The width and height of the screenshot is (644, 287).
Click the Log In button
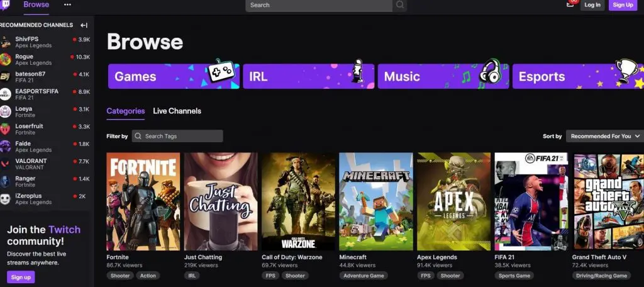coord(592,5)
